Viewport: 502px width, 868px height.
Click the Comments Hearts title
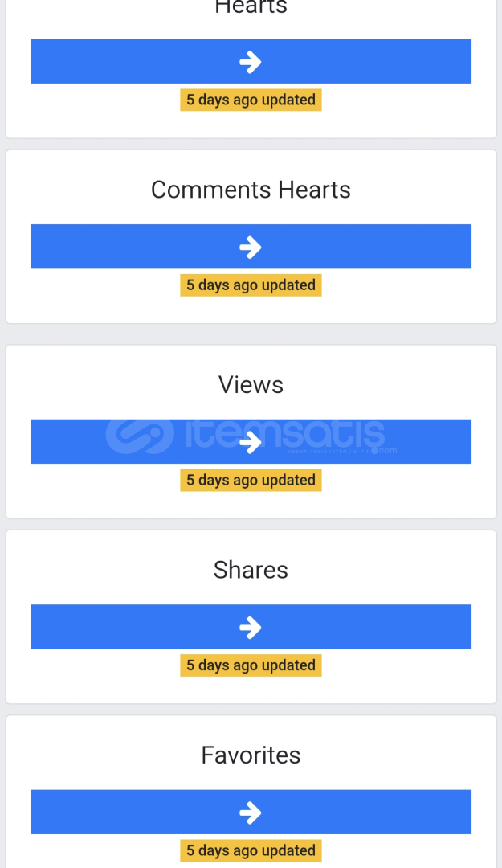(x=251, y=190)
